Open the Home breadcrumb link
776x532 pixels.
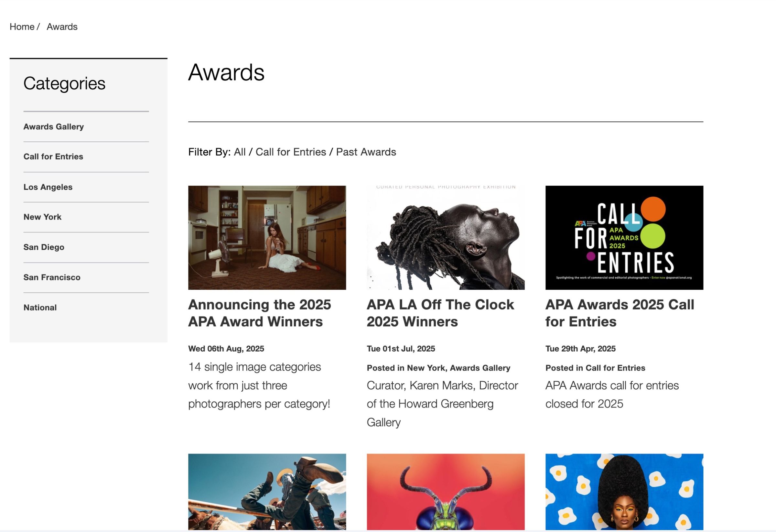tap(22, 27)
